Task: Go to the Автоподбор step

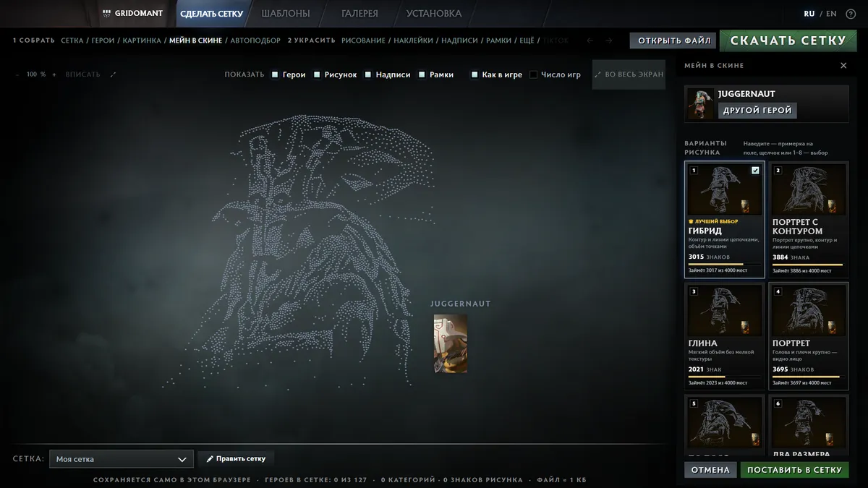Action: click(255, 40)
